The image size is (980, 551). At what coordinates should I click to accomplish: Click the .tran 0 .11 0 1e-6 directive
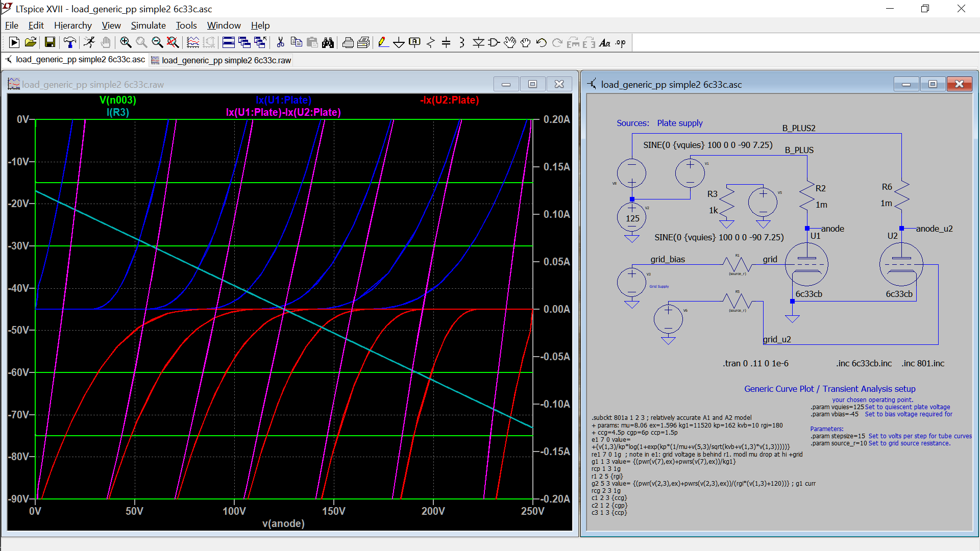click(755, 363)
